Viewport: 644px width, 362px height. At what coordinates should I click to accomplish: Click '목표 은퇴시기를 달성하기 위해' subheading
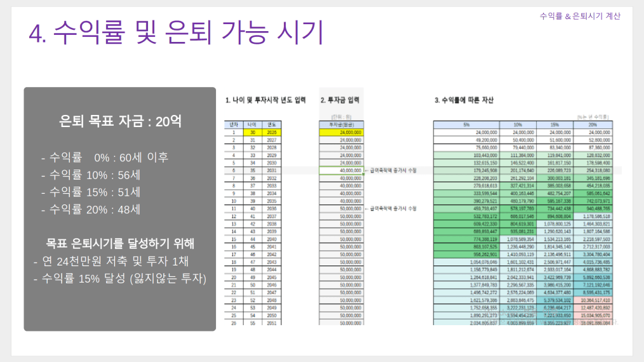click(120, 243)
